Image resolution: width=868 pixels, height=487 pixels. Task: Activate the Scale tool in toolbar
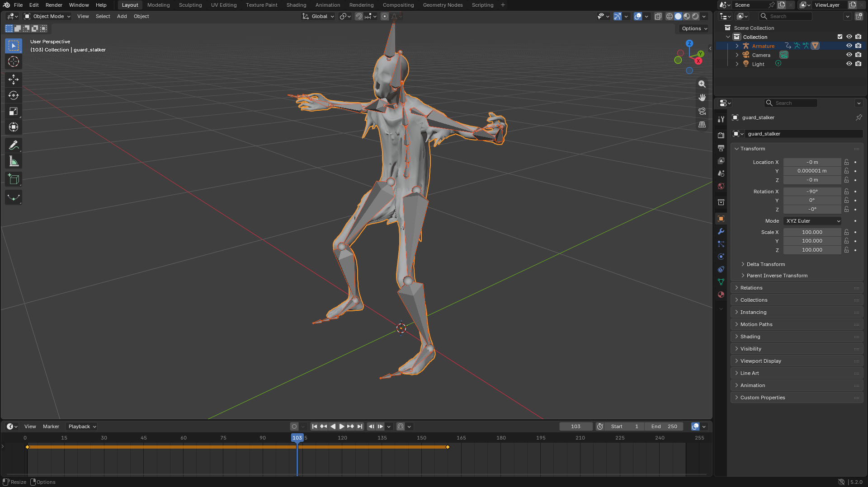(14, 111)
